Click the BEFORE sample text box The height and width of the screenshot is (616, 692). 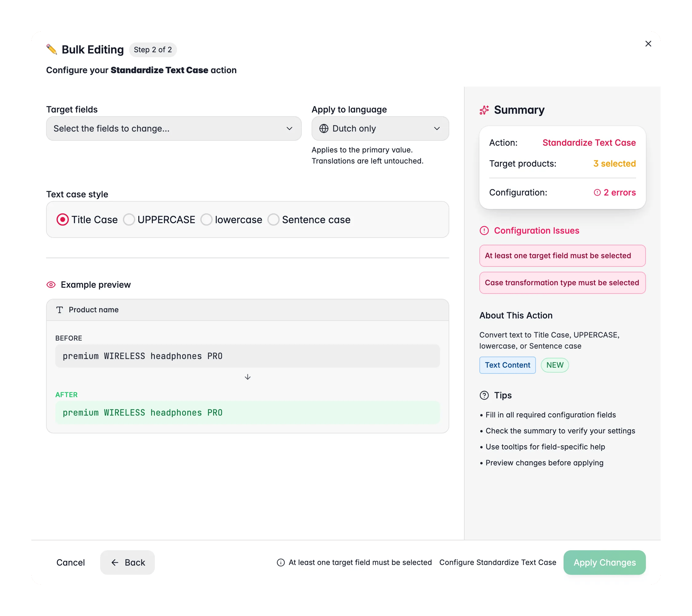coord(247,356)
